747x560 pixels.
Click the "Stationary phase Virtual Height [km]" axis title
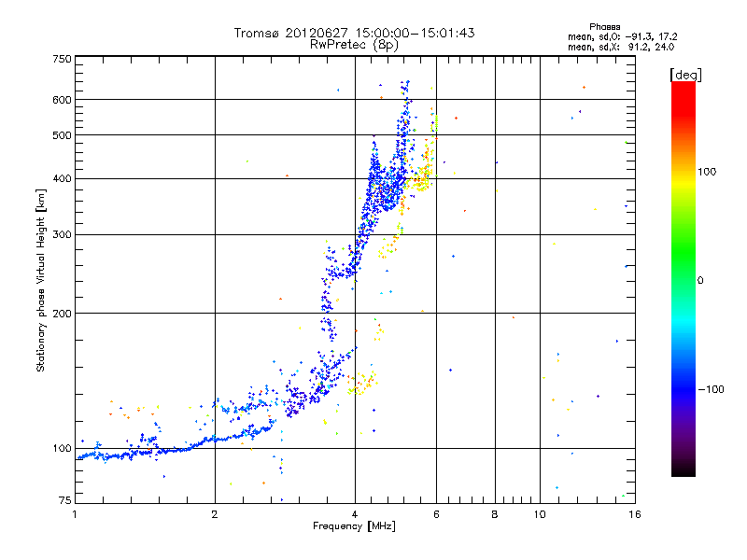coord(41,281)
